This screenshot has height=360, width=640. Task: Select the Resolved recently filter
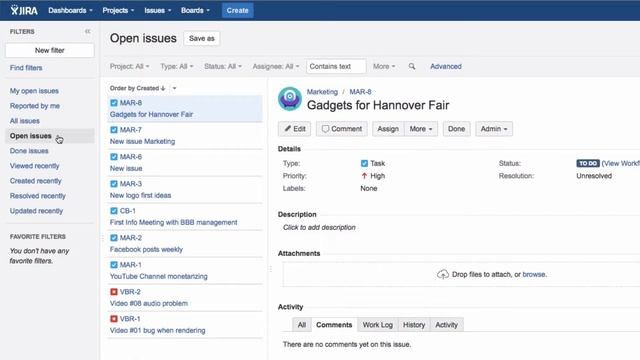[x=38, y=196]
